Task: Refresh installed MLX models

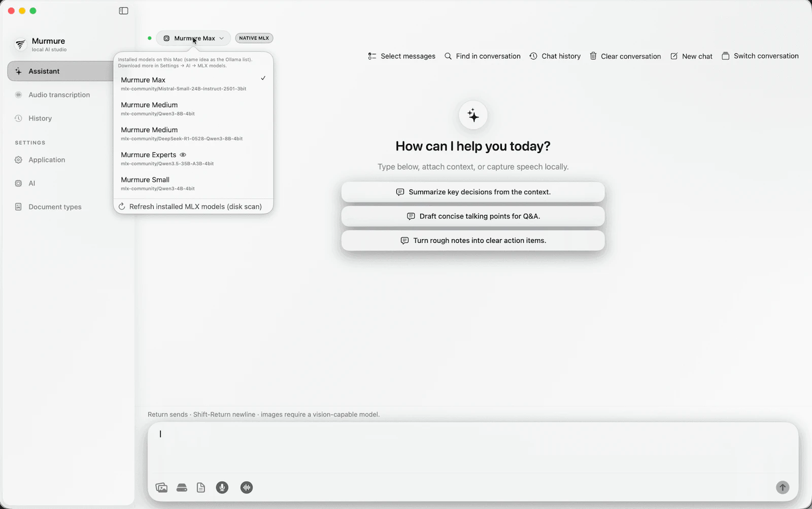Action: point(193,207)
